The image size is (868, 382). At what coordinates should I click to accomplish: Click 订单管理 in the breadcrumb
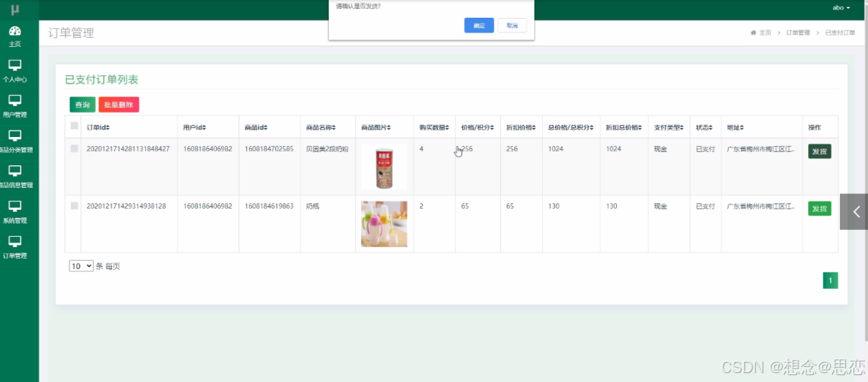[x=798, y=33]
